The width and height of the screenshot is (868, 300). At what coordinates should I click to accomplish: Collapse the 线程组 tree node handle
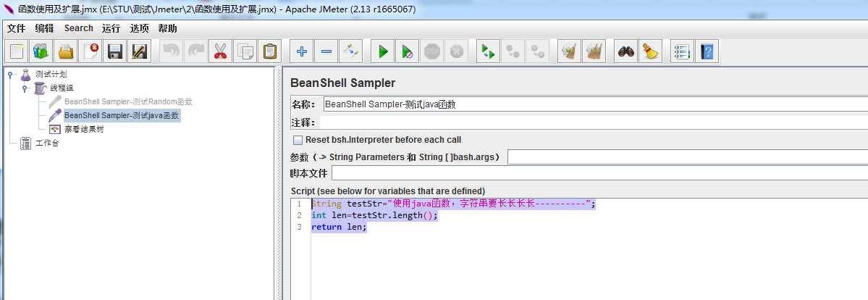[x=25, y=88]
